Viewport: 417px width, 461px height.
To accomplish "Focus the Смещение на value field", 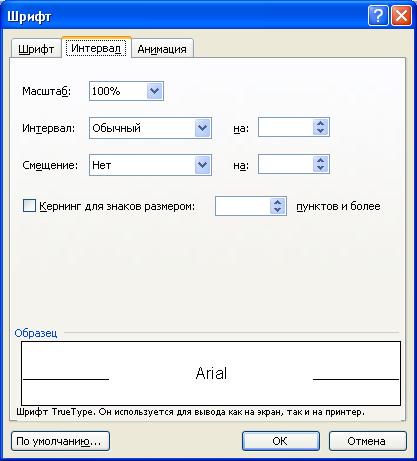I will click(x=286, y=164).
